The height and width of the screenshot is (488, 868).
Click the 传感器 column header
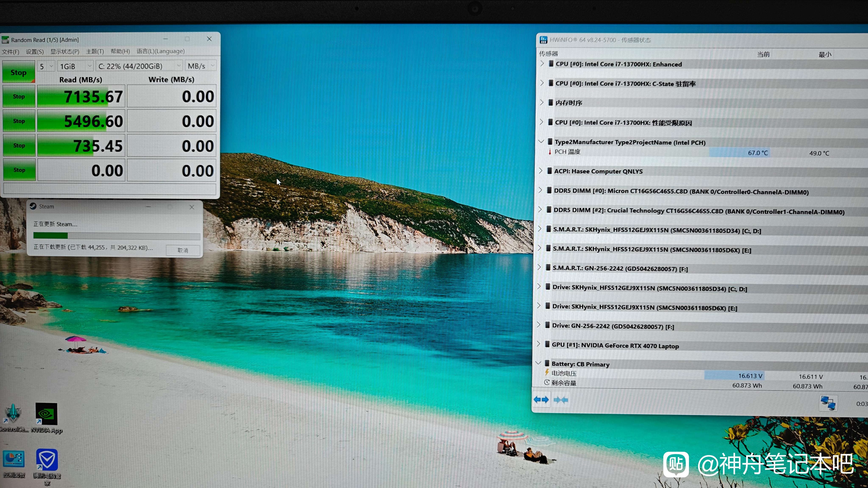[549, 54]
